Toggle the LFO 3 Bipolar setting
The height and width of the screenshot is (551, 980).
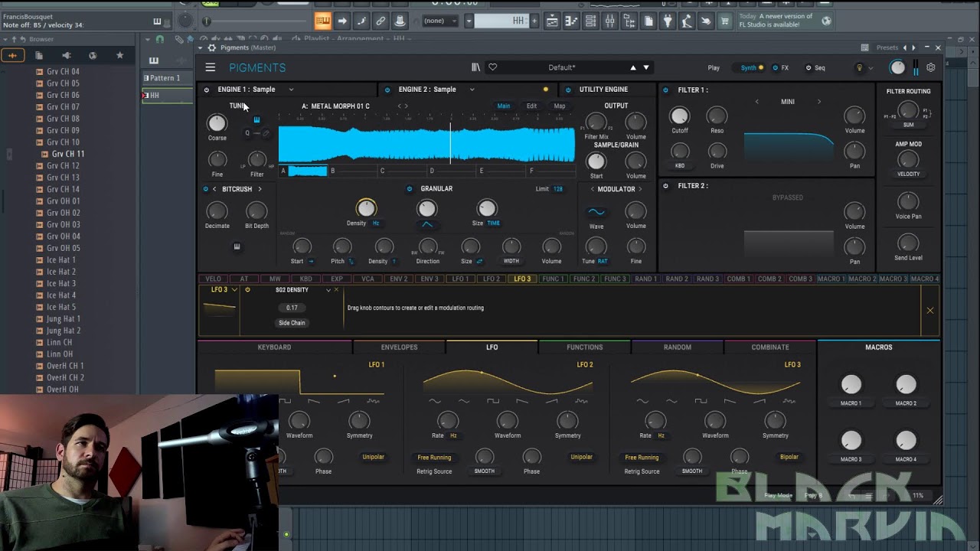pyautogui.click(x=789, y=457)
